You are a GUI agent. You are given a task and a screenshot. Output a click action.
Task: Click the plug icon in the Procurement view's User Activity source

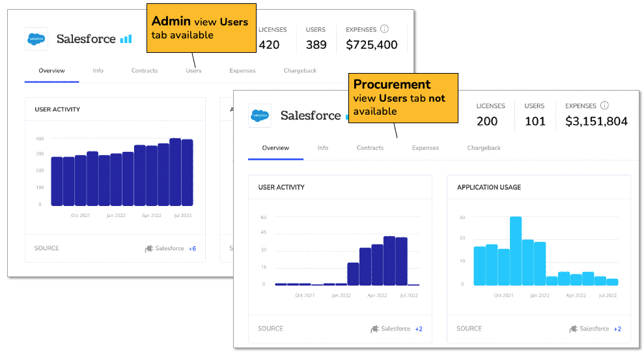click(x=374, y=329)
